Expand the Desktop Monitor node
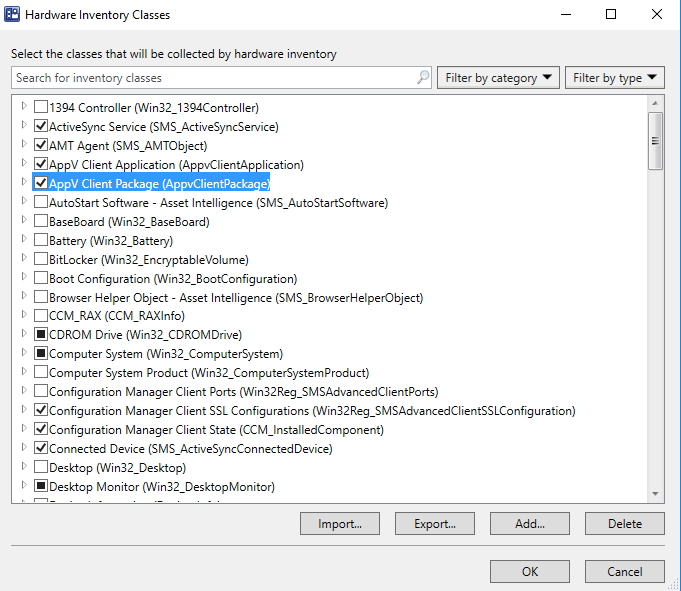This screenshot has height=591, width=681. [x=24, y=485]
